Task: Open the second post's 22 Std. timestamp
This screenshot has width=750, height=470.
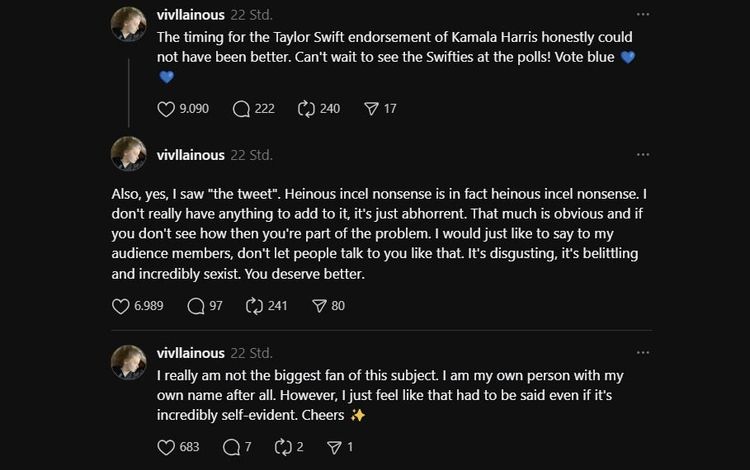Action: pyautogui.click(x=251, y=155)
